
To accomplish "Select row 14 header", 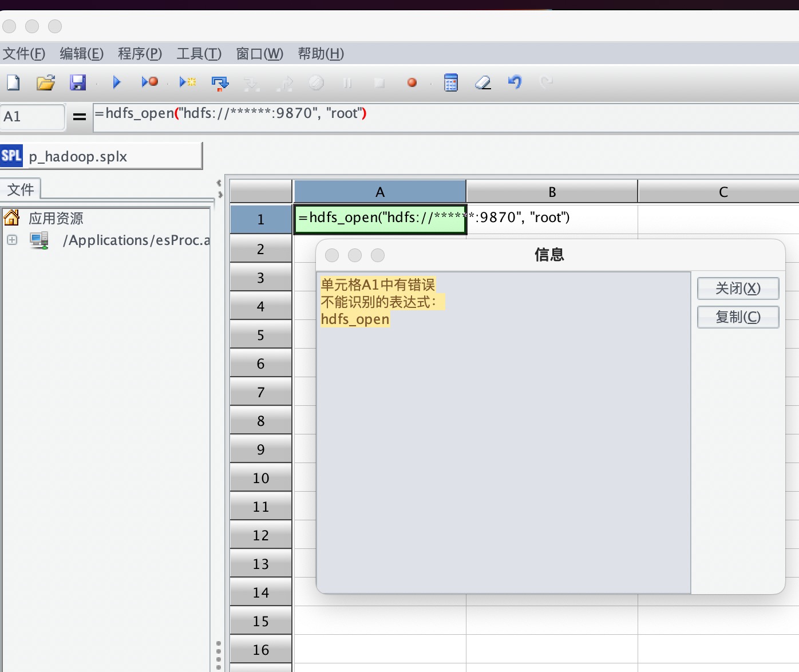I will click(x=261, y=592).
